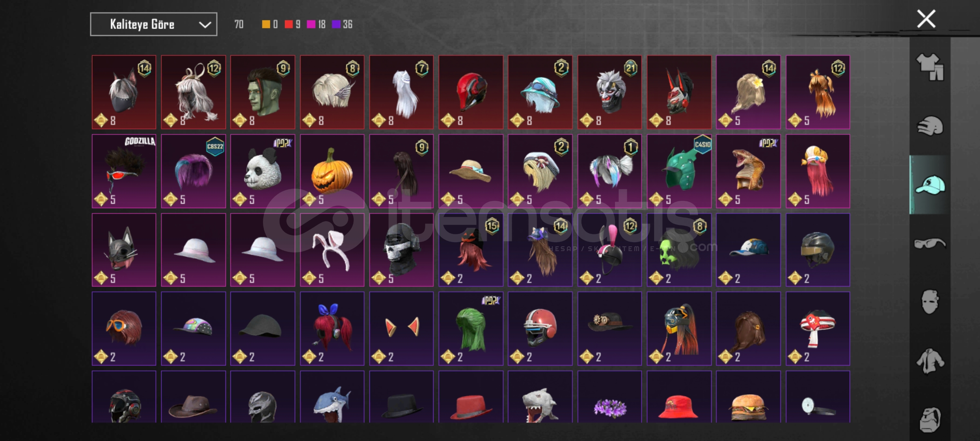Viewport: 980px width, 441px height.
Task: Select the green zombie head item
Action: [263, 92]
